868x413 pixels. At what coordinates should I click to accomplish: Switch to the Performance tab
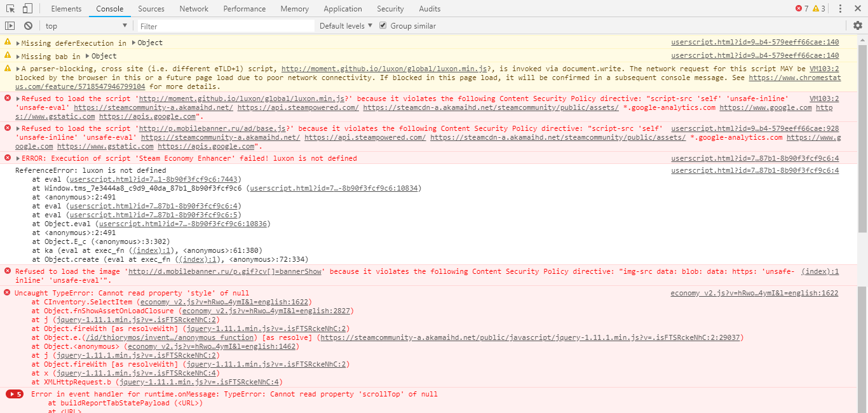pyautogui.click(x=245, y=9)
